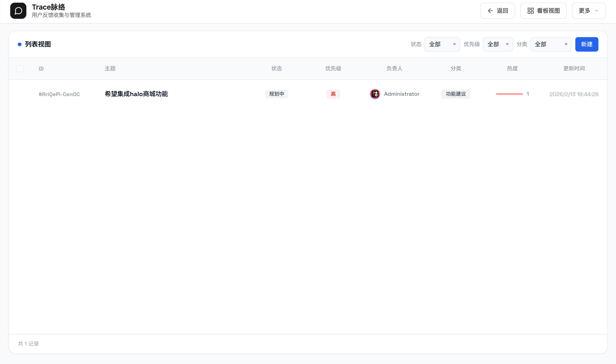This screenshot has height=364, width=616.
Task: Click the 高 priority tag
Action: pos(333,94)
